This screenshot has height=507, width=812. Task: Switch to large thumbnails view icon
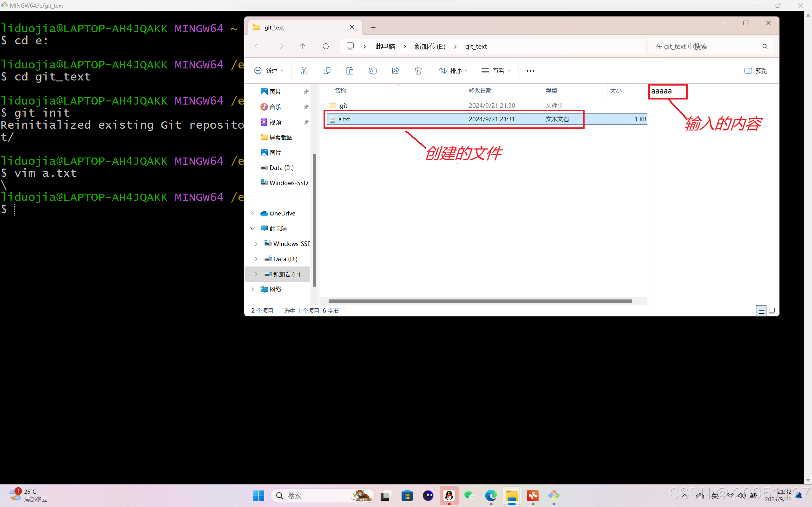(772, 311)
